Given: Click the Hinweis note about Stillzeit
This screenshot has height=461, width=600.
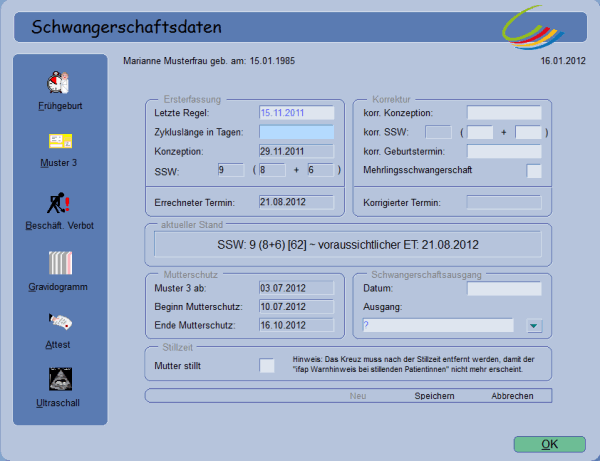Looking at the screenshot, I should pyautogui.click(x=413, y=364).
